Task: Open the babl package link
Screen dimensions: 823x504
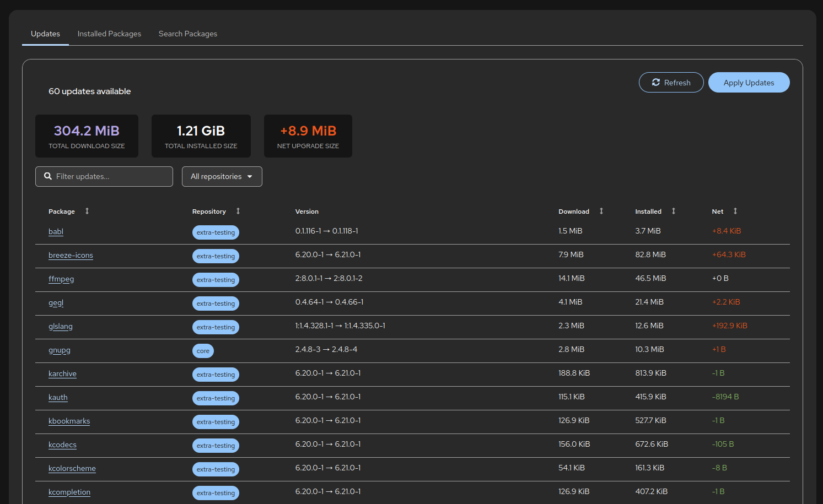Action: tap(56, 231)
